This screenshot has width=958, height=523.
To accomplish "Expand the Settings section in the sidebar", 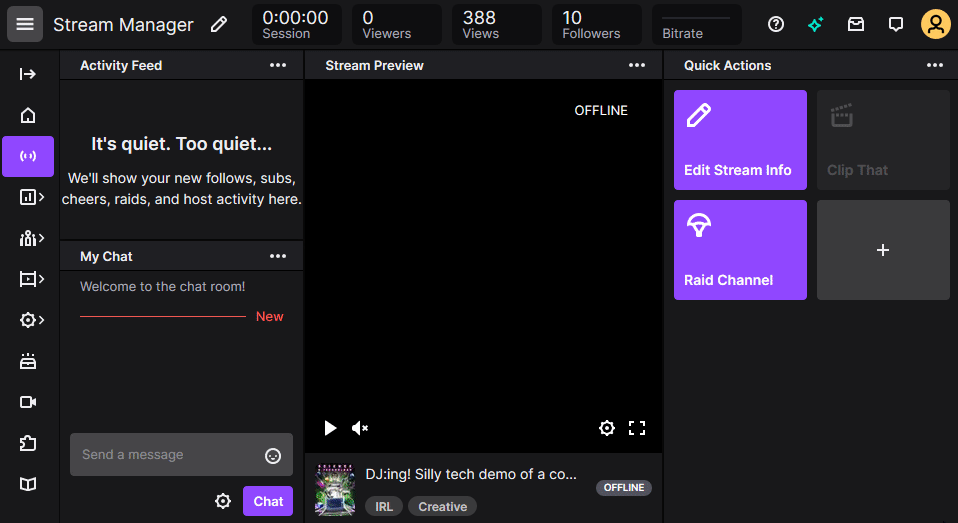I will click(x=31, y=320).
